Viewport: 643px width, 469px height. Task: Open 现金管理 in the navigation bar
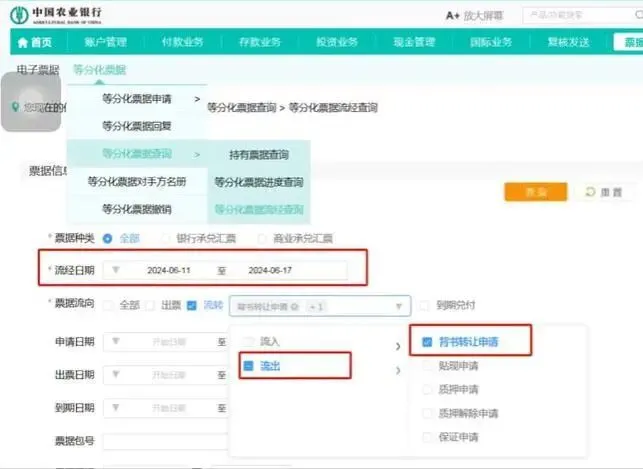pyautogui.click(x=414, y=42)
